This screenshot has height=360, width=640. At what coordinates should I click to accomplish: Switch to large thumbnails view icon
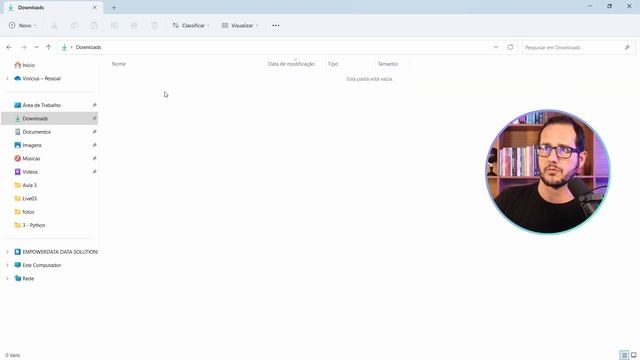[x=633, y=355]
